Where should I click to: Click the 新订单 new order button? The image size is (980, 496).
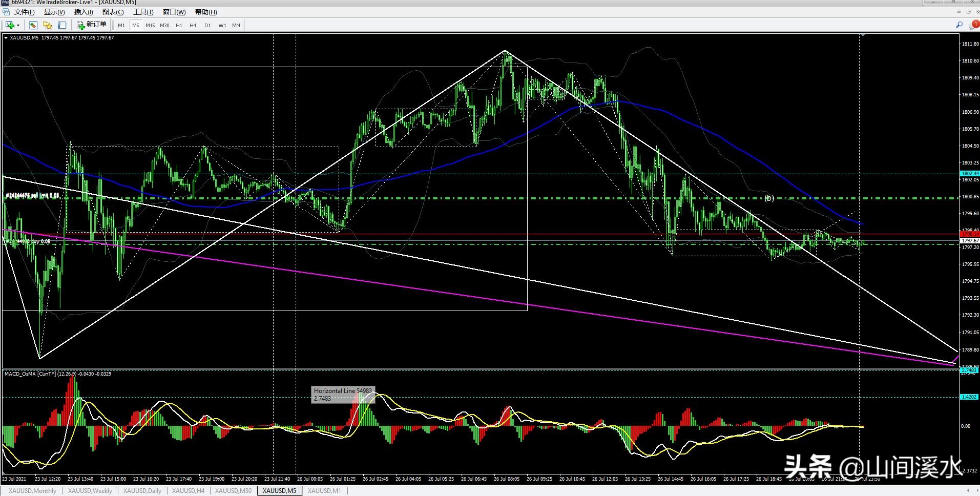(92, 25)
